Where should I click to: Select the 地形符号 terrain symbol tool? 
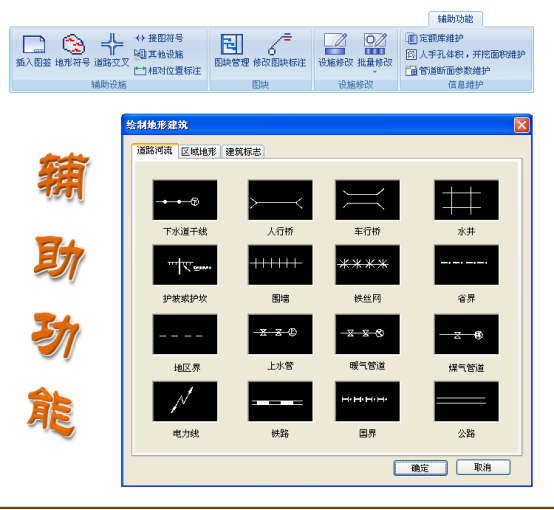pyautogui.click(x=73, y=50)
